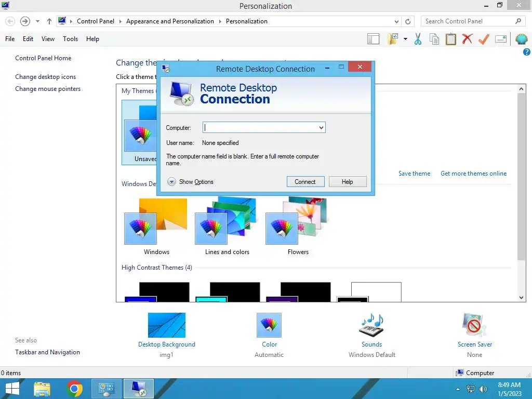The image size is (532, 399).
Task: Click Control Panel in the breadcrumb
Action: 96,21
